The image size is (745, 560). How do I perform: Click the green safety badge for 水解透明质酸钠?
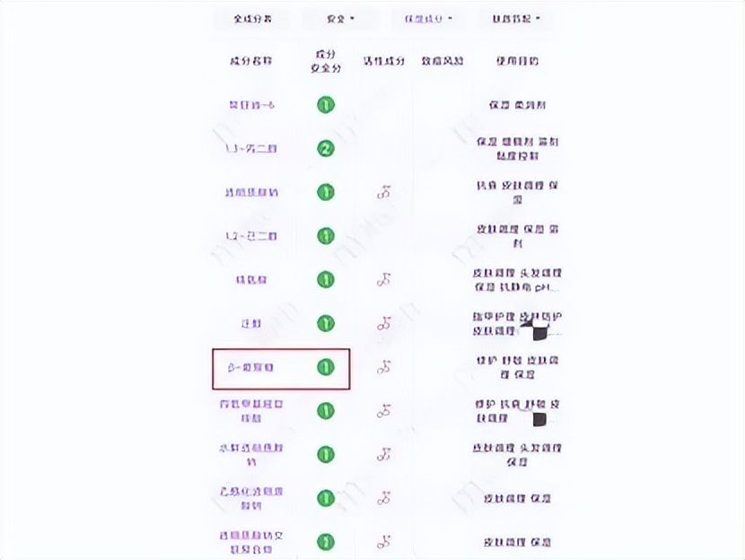(x=326, y=454)
